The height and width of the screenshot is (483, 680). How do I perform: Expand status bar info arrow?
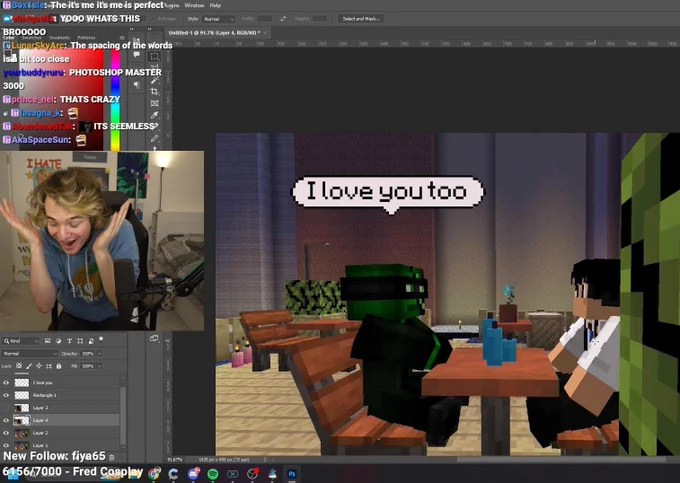click(x=265, y=459)
